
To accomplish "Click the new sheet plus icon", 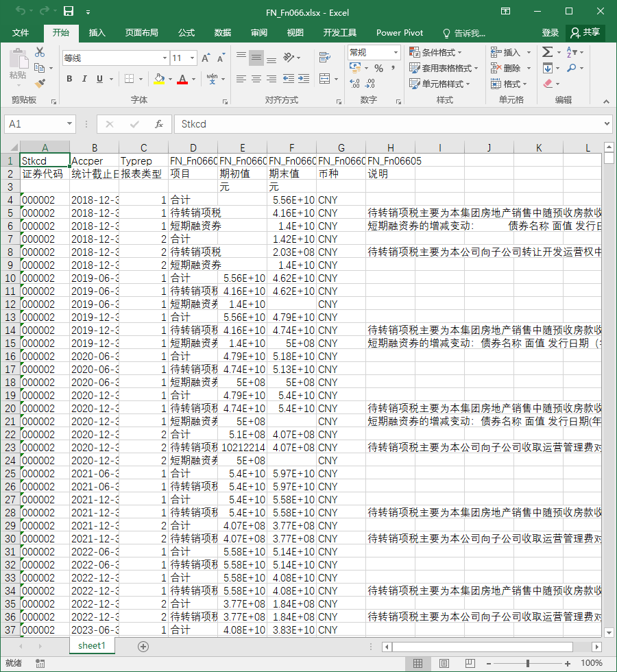I will 143,647.
